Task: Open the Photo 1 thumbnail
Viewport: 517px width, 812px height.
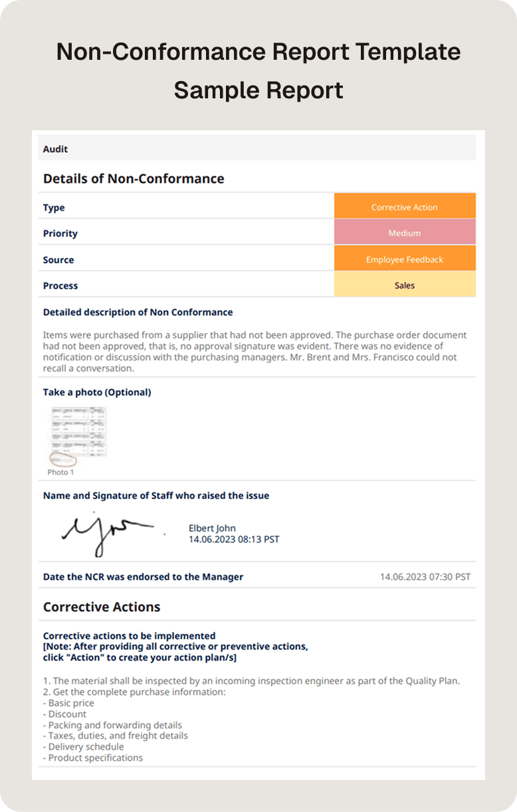Action: [78, 436]
